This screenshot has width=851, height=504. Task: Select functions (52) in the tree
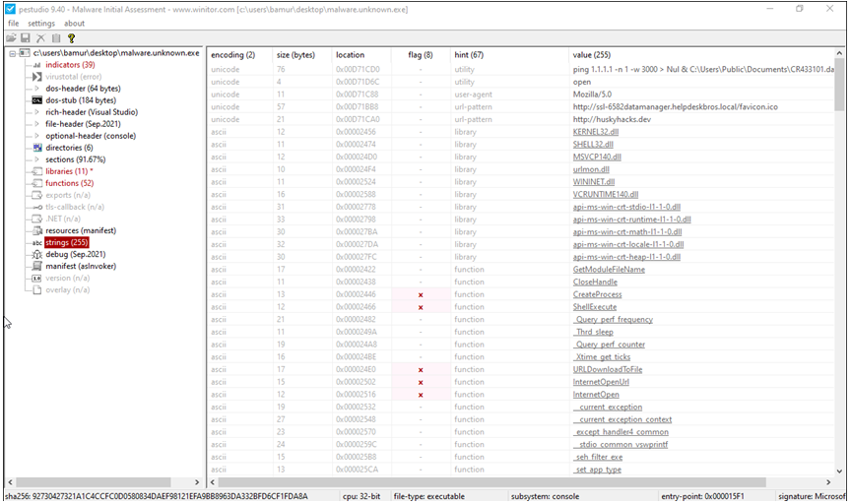(70, 183)
